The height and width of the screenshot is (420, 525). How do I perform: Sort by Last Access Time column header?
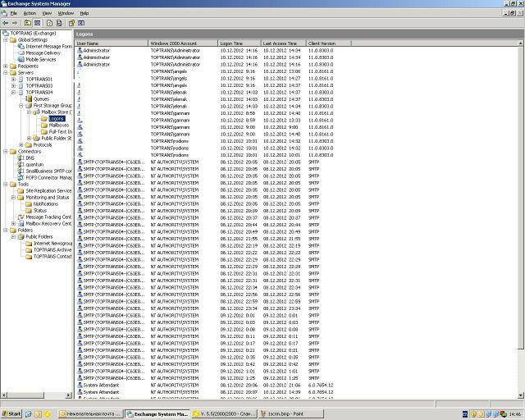pos(284,43)
